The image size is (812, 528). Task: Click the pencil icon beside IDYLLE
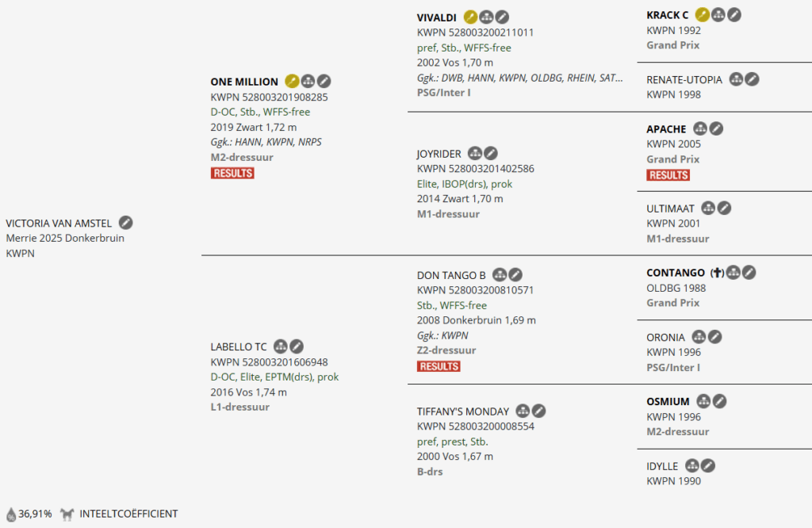[x=708, y=465]
